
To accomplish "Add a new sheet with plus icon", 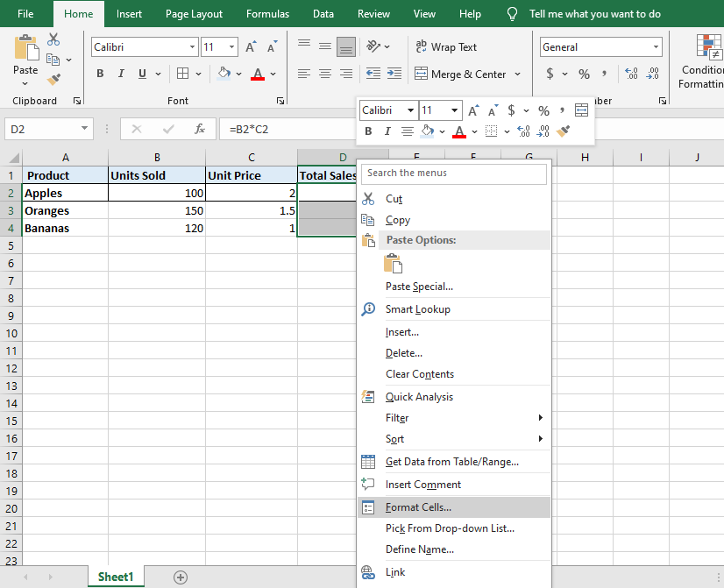I will tap(181, 577).
